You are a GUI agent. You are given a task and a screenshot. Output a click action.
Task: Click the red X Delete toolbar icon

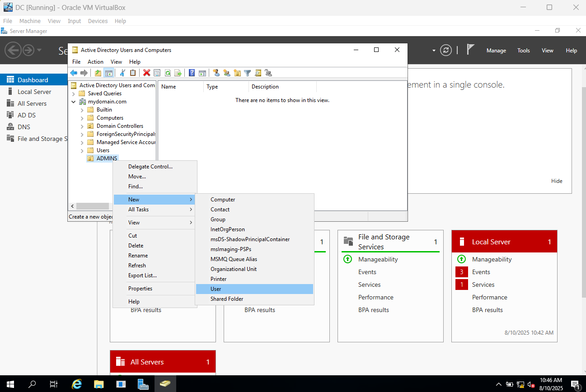pos(147,73)
